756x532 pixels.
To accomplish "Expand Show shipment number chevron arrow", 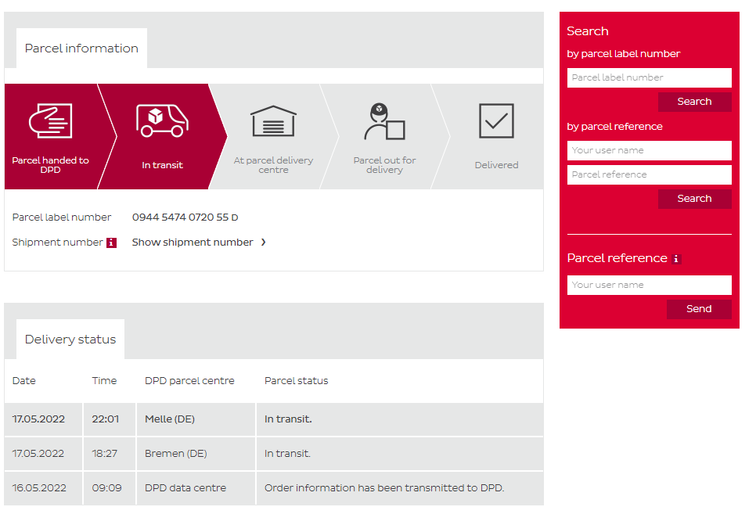I will point(264,243).
